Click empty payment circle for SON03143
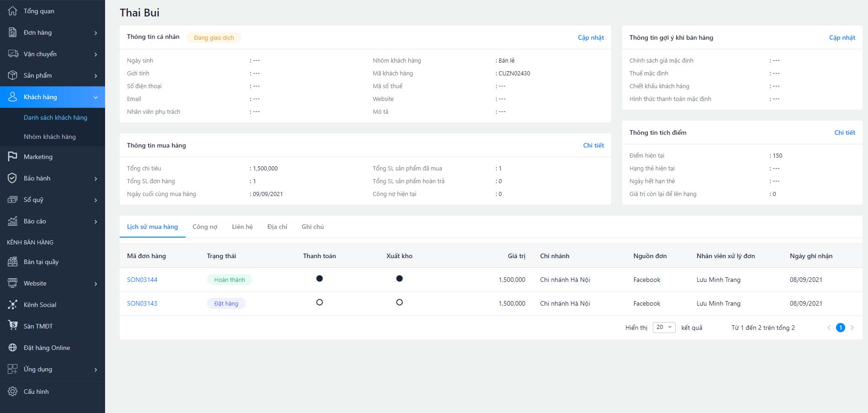868x413 pixels. coord(319,302)
